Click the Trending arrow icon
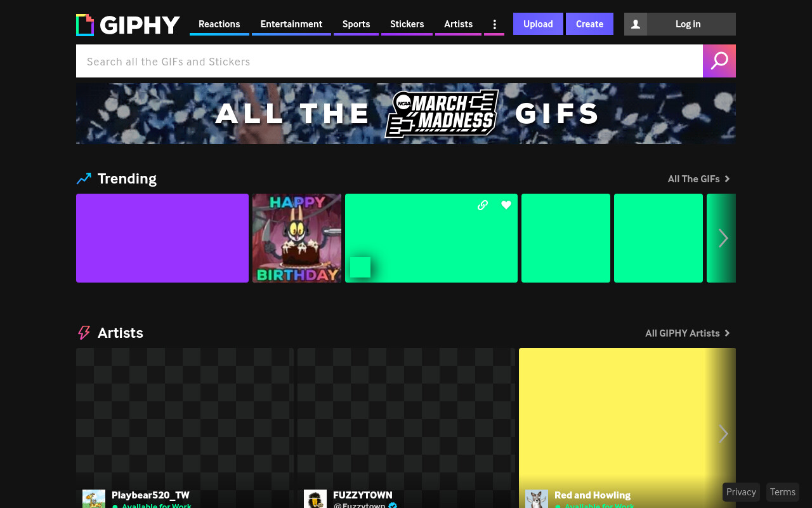 (x=84, y=178)
